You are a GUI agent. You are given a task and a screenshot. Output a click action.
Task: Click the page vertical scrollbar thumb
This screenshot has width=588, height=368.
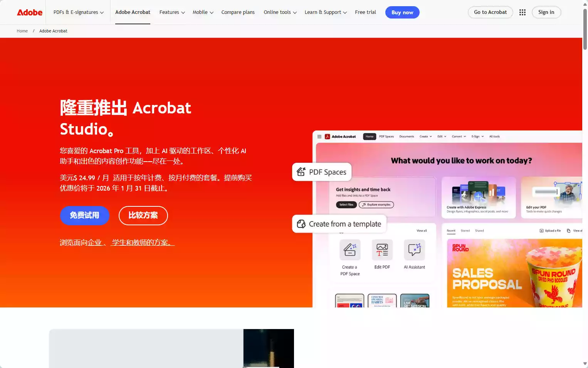click(585, 29)
